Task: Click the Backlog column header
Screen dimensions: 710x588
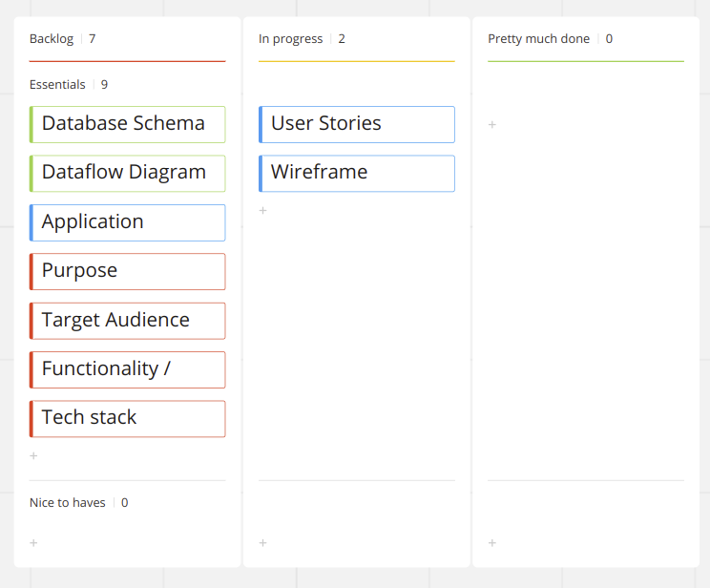Action: tap(51, 39)
